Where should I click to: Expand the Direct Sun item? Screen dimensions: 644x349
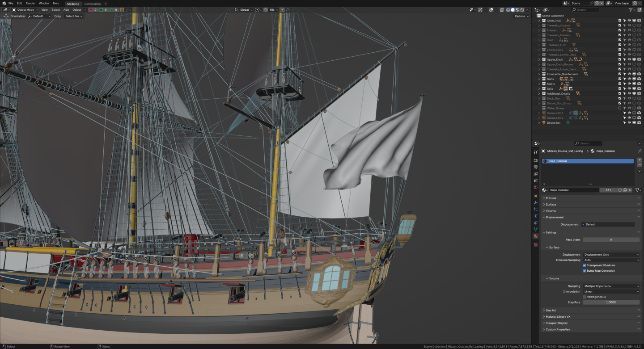click(539, 122)
